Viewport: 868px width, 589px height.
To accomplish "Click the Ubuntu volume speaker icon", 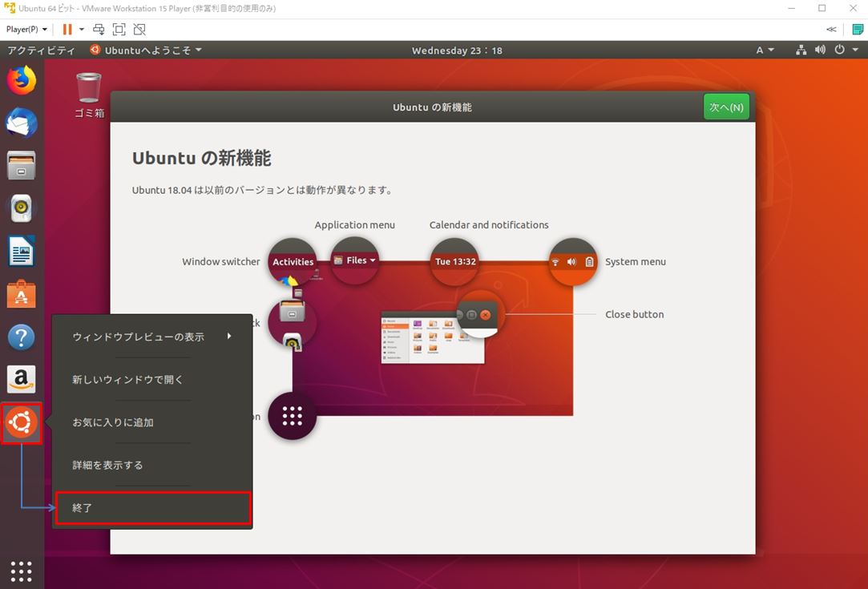I will coord(820,50).
